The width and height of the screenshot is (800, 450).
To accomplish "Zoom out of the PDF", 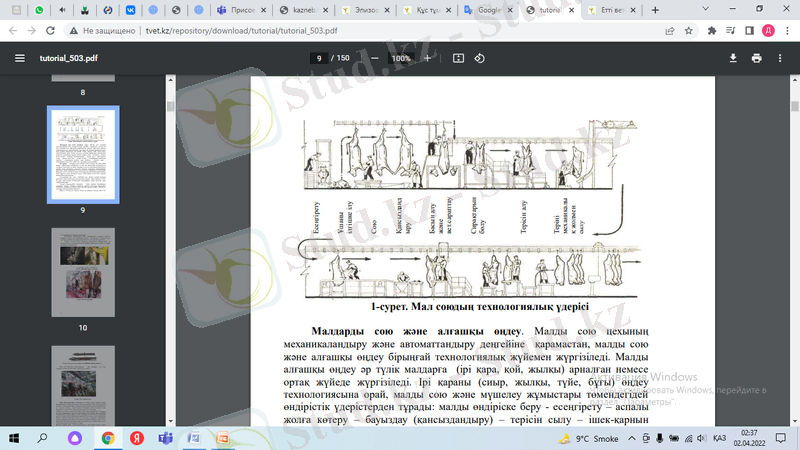I will (374, 58).
